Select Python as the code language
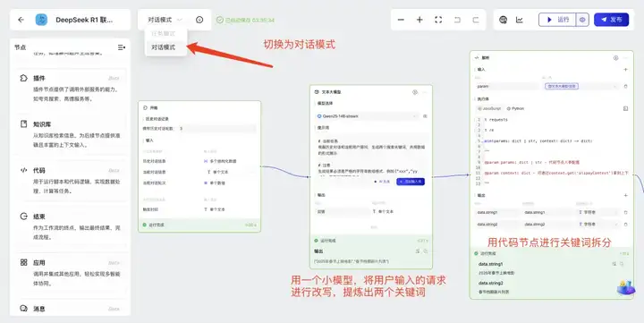This screenshot has height=323, width=644. (x=515, y=108)
